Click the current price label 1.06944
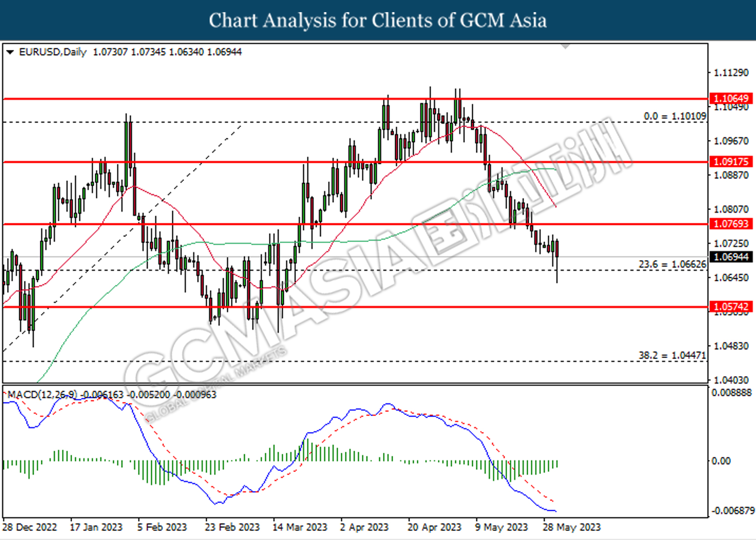 (731, 257)
